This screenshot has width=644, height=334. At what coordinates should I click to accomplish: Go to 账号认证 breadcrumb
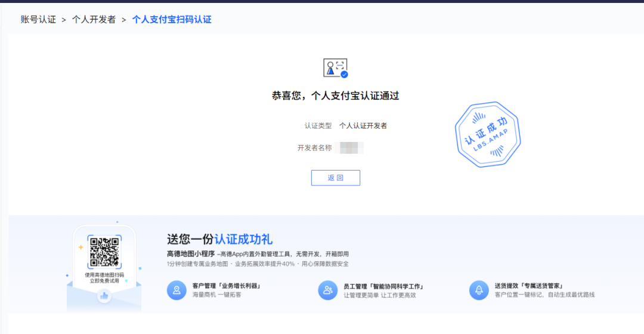[x=38, y=20]
